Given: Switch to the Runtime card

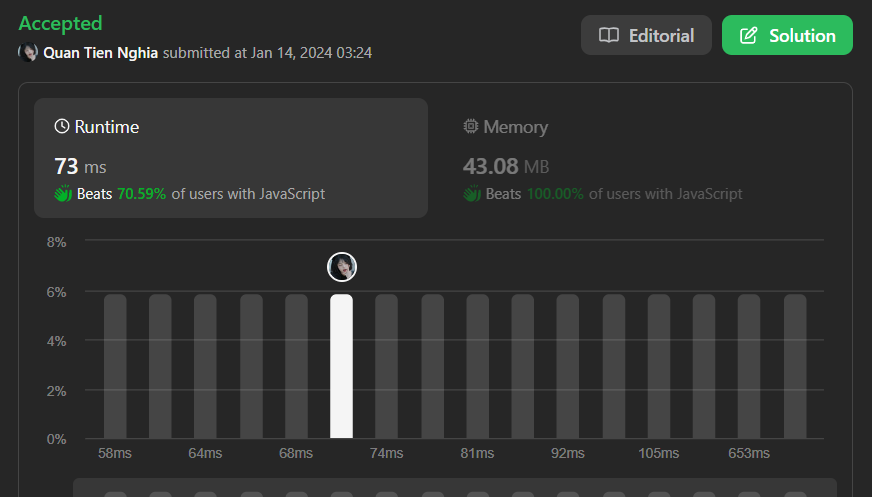Looking at the screenshot, I should pyautogui.click(x=231, y=157).
